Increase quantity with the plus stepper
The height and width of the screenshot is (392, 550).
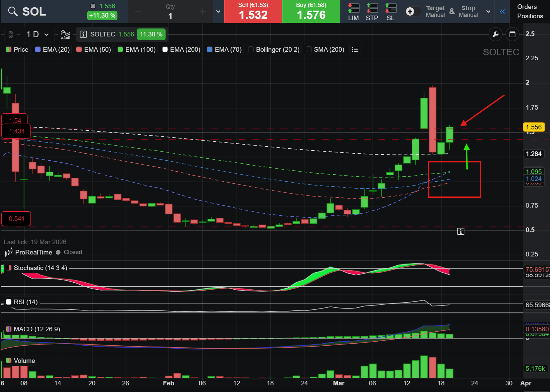coord(203,12)
